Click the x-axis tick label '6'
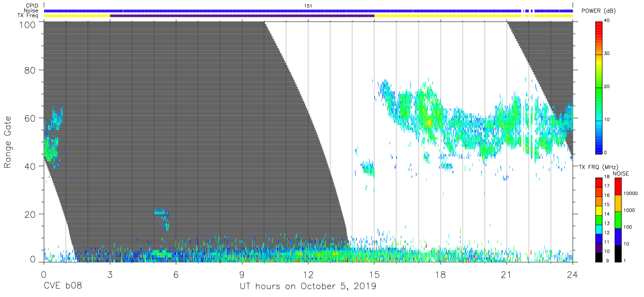Screen dimensions: 644x297 (x=176, y=274)
